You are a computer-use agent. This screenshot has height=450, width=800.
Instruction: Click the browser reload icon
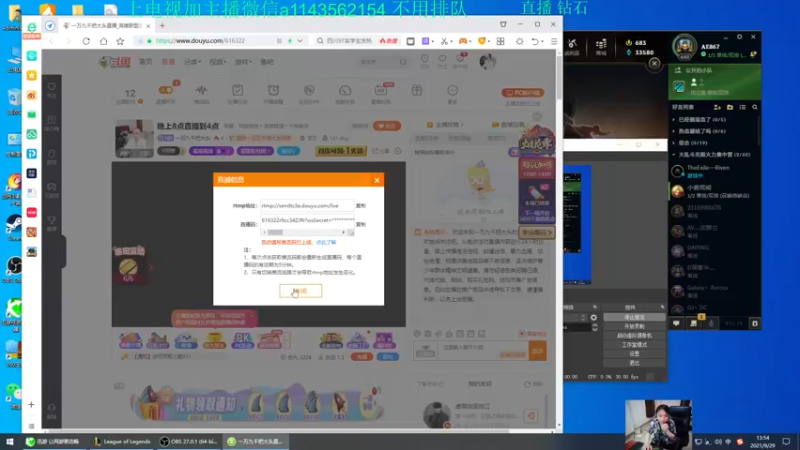pos(86,41)
